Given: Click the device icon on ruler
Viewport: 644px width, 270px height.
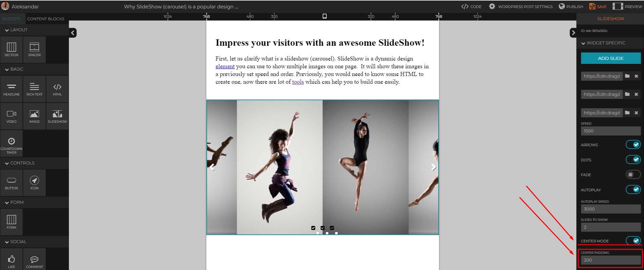Looking at the screenshot, I should pos(324,16).
